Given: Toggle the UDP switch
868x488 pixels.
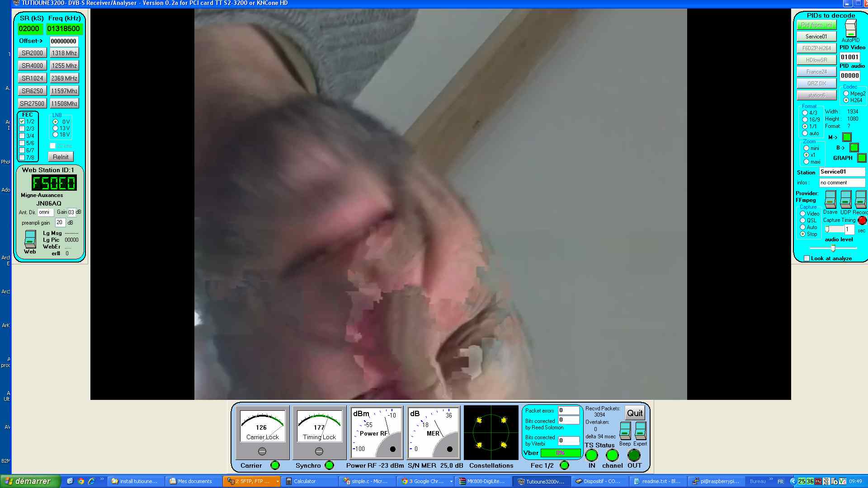Looking at the screenshot, I should 845,199.
